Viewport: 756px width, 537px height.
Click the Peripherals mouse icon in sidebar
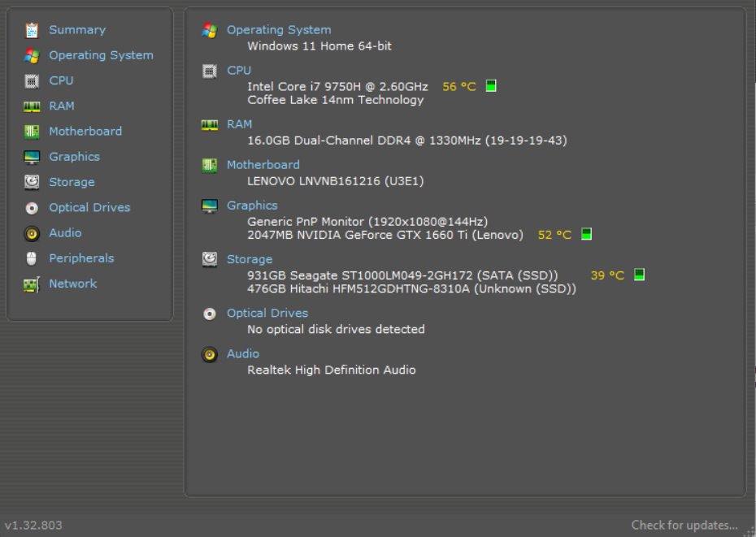pos(32,259)
